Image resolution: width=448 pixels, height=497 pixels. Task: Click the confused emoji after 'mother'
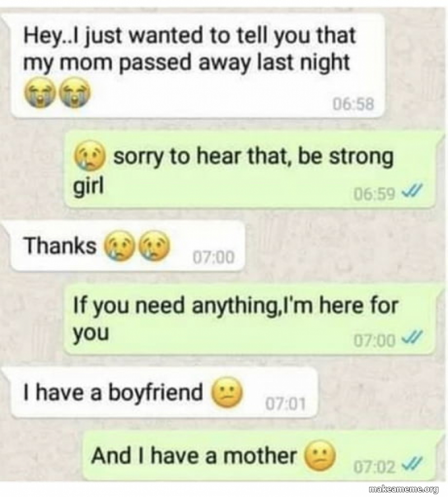320,455
